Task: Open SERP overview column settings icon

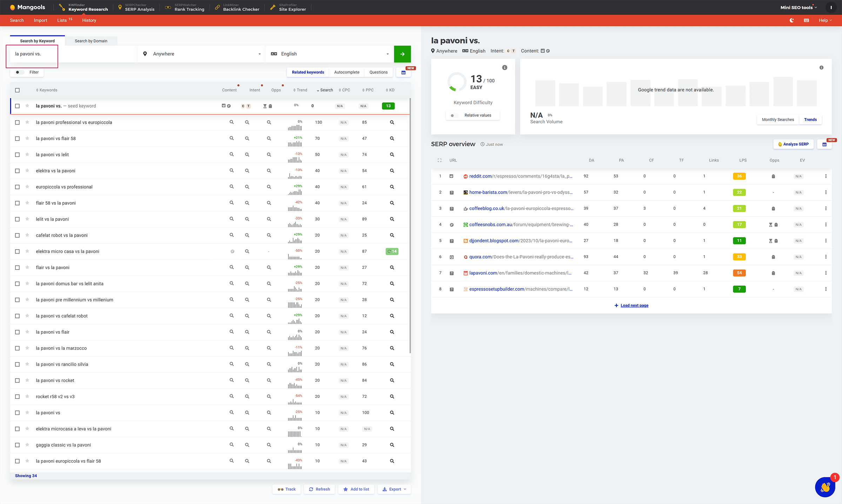Action: (x=824, y=144)
